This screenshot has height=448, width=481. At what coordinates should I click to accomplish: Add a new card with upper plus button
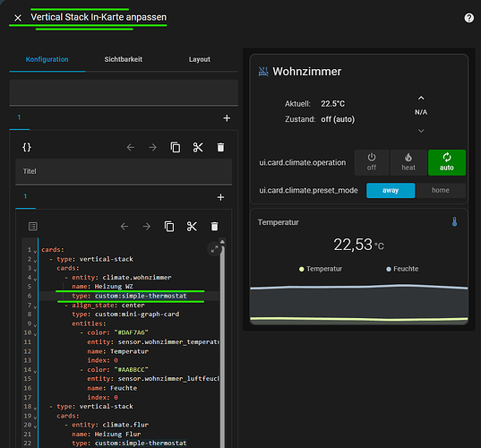point(227,118)
